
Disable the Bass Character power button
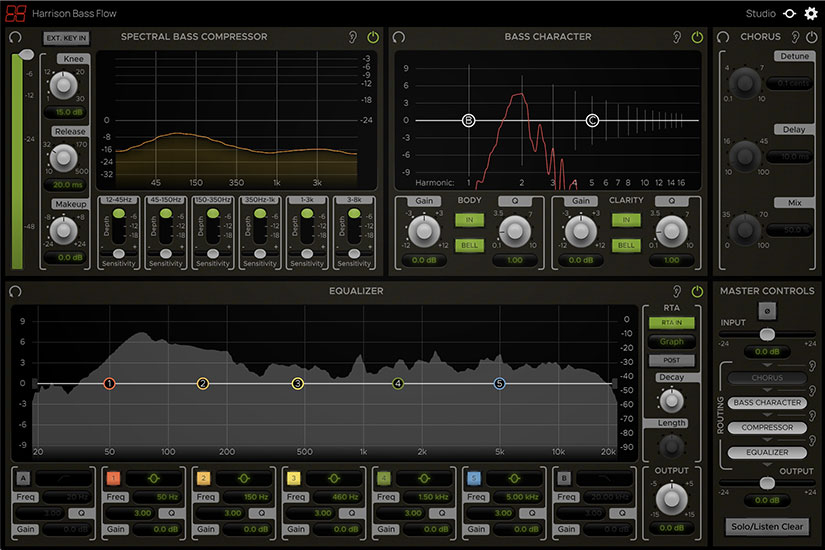[x=697, y=37]
